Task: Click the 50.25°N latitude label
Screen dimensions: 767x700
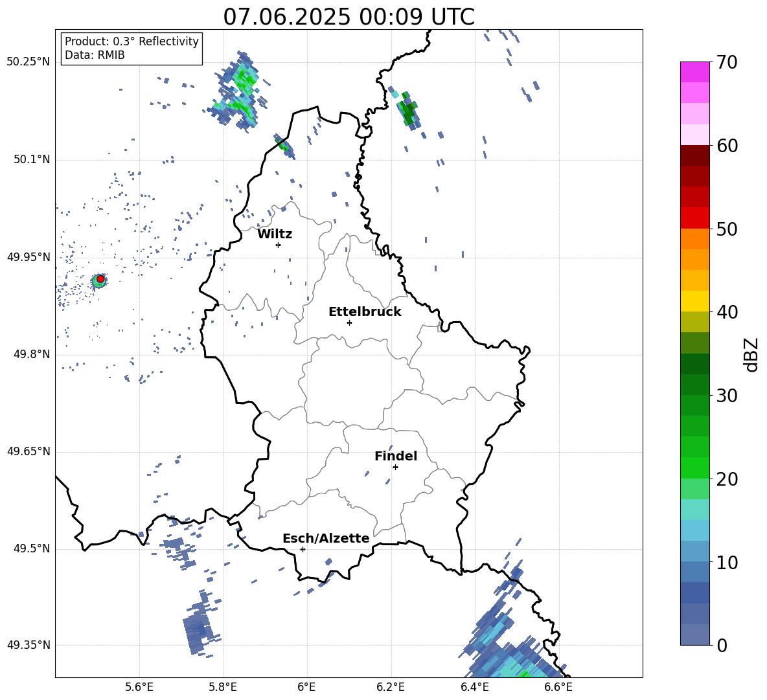Action: (x=29, y=62)
